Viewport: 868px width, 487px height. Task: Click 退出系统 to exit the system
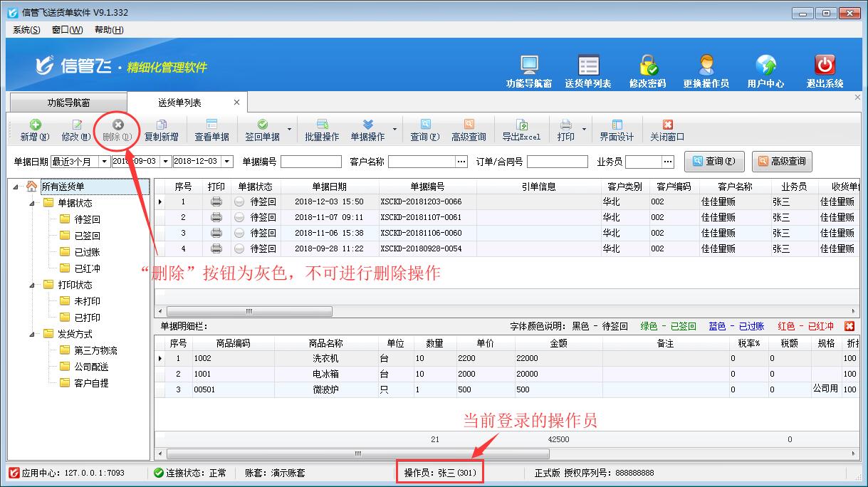pyautogui.click(x=823, y=68)
